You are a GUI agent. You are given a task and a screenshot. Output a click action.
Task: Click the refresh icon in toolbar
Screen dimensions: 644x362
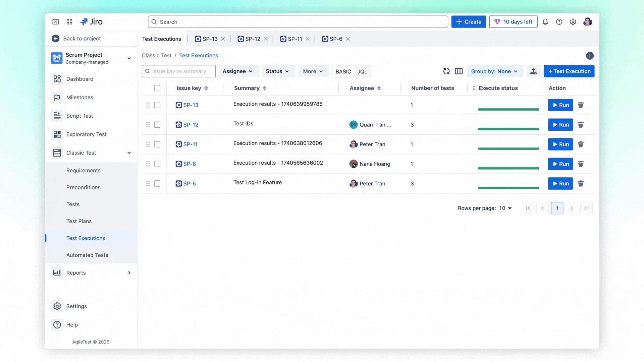pos(446,71)
